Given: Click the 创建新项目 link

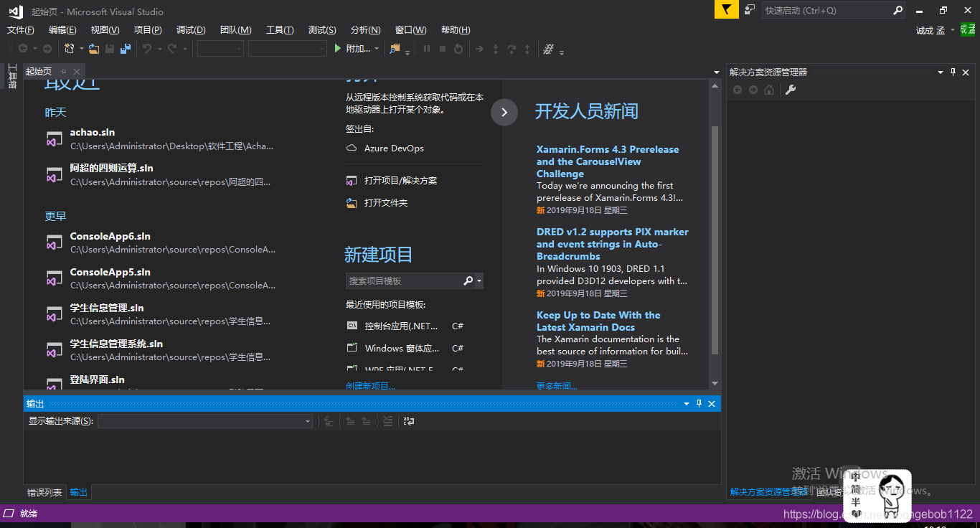Looking at the screenshot, I should (370, 387).
